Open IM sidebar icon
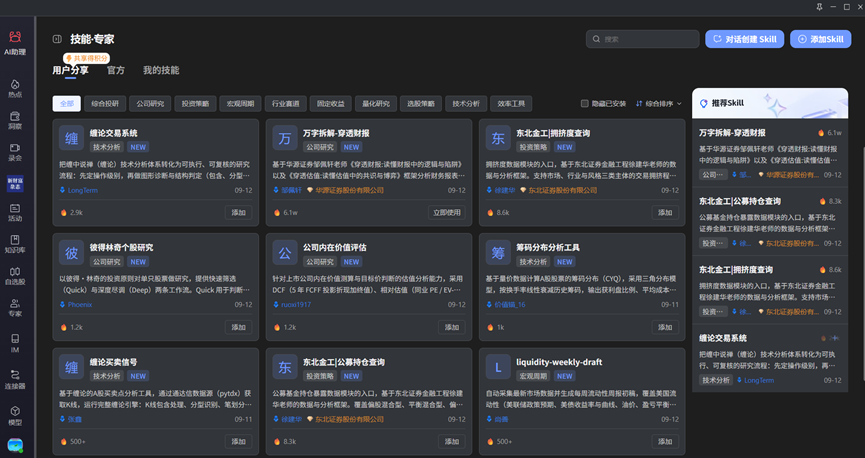The image size is (865, 458). (x=15, y=343)
